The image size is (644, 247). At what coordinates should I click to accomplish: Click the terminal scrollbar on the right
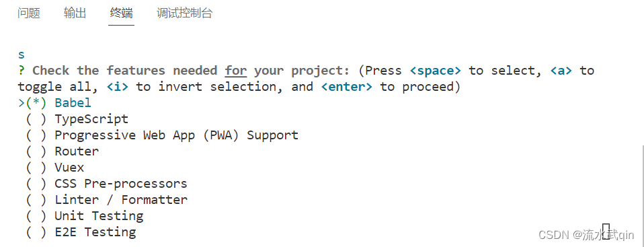click(x=641, y=195)
